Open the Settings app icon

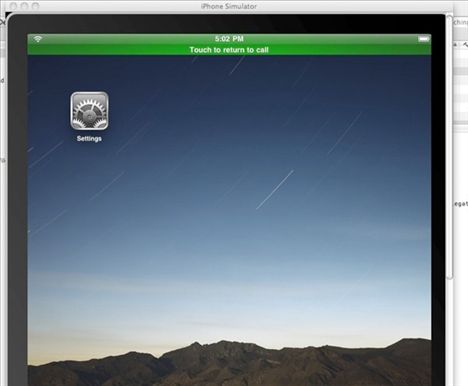[x=89, y=111]
